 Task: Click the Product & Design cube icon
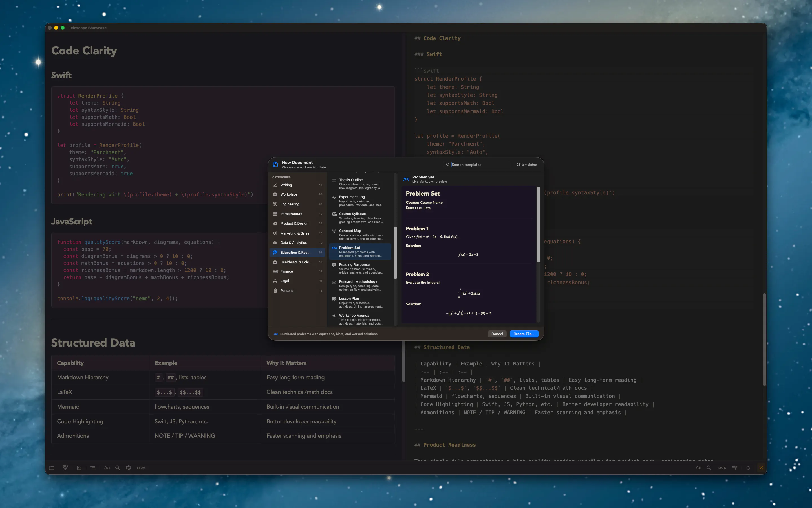pos(275,224)
